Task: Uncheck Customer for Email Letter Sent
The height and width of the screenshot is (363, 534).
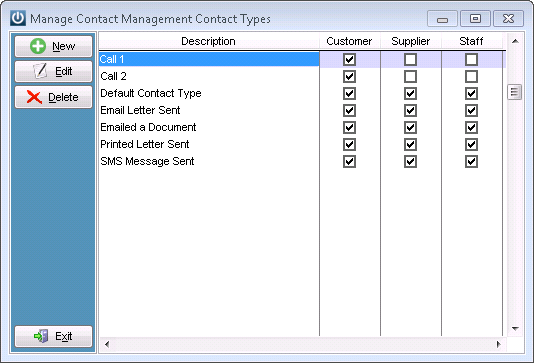Action: pos(349,110)
